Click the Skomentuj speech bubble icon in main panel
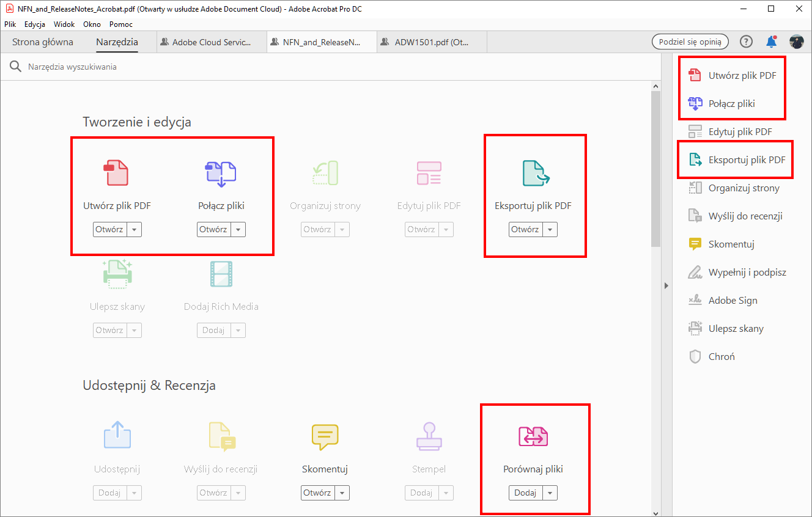Viewport: 812px width, 517px height. coord(325,436)
